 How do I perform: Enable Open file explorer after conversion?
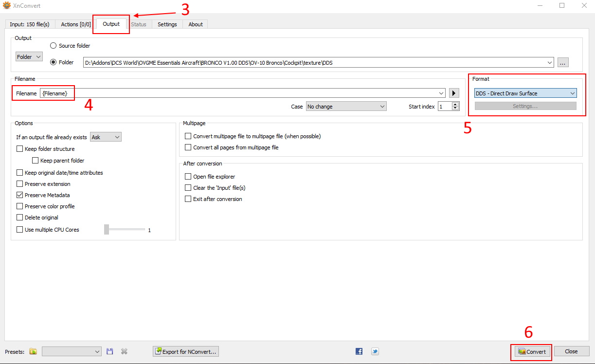(x=188, y=177)
